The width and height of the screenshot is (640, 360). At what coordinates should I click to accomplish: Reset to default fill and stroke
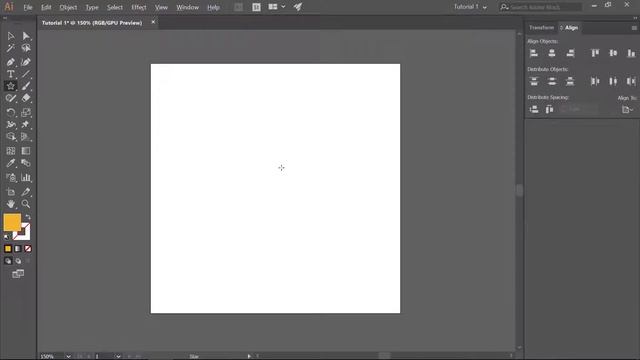click(7, 237)
